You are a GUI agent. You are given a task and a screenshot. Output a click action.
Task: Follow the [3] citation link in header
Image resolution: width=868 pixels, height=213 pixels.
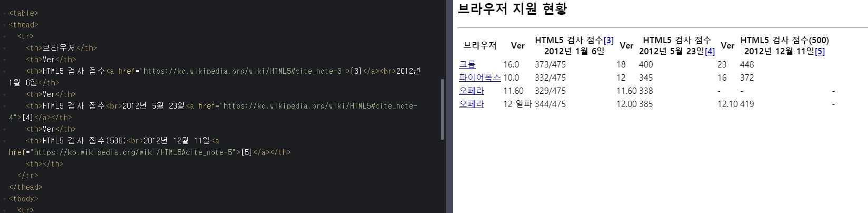608,40
